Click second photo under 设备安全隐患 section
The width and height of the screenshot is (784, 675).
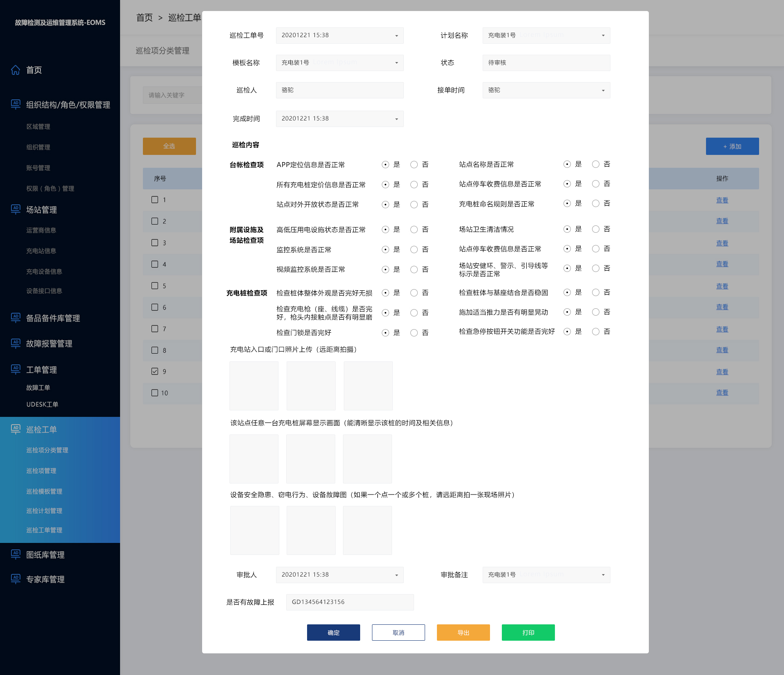tap(311, 530)
